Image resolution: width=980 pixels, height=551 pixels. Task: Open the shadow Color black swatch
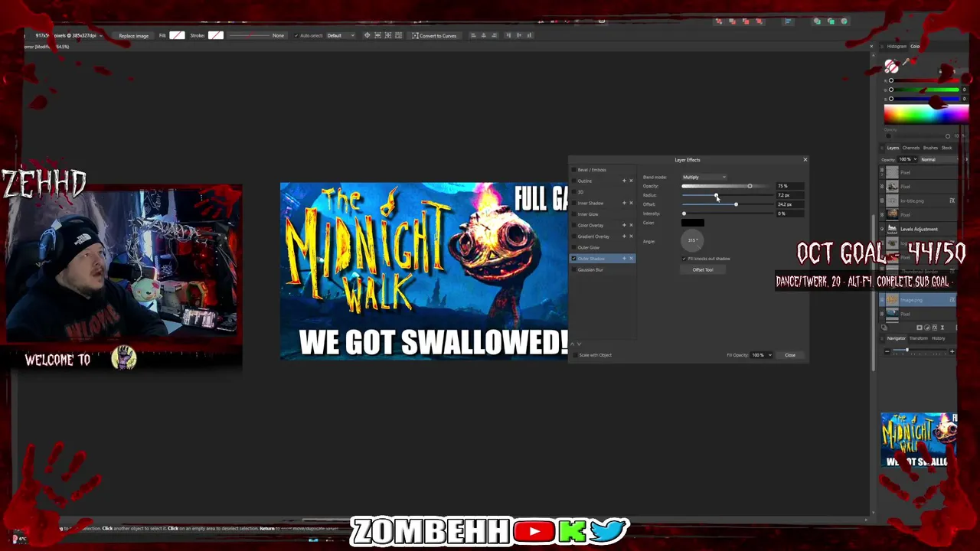click(x=693, y=223)
